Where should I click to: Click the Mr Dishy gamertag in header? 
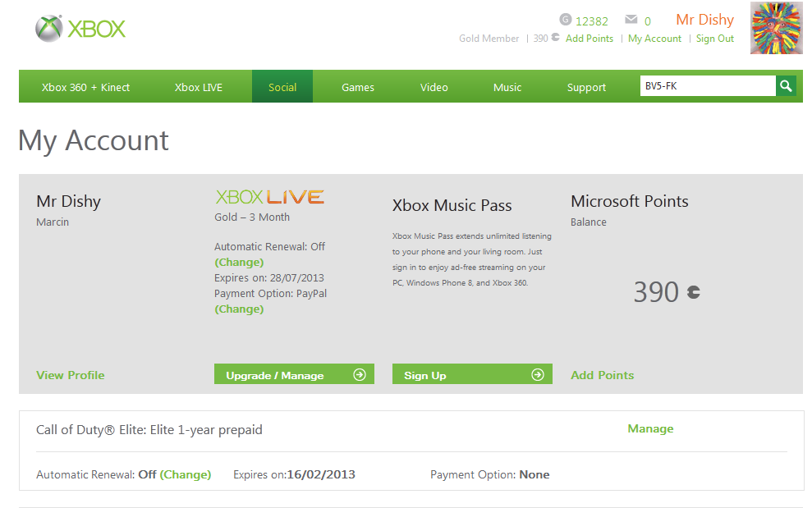pos(704,20)
